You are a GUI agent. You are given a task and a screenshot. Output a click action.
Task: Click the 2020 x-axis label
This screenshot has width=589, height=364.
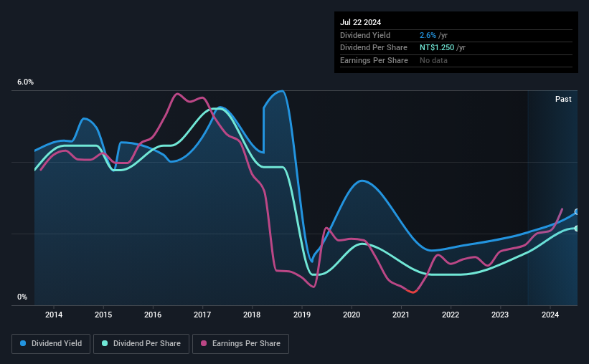[x=352, y=315]
